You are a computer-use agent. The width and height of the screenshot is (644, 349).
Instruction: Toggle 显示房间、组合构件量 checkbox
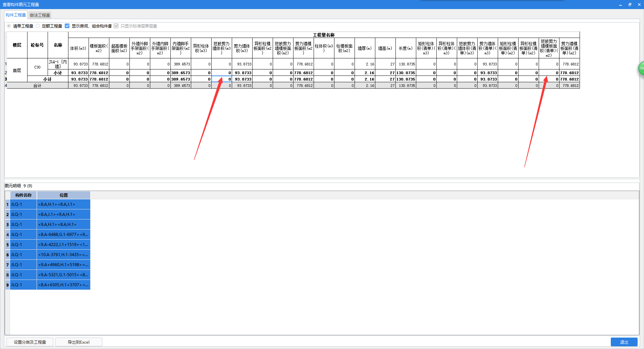point(67,26)
